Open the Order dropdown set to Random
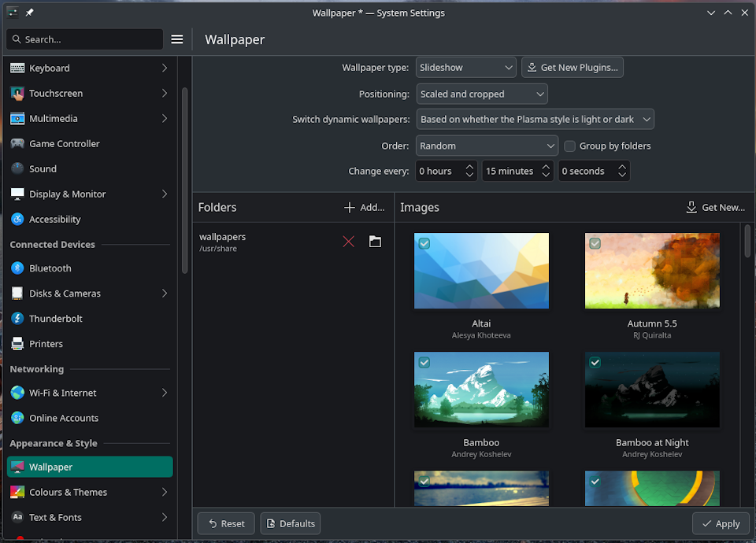The height and width of the screenshot is (543, 756). point(487,146)
